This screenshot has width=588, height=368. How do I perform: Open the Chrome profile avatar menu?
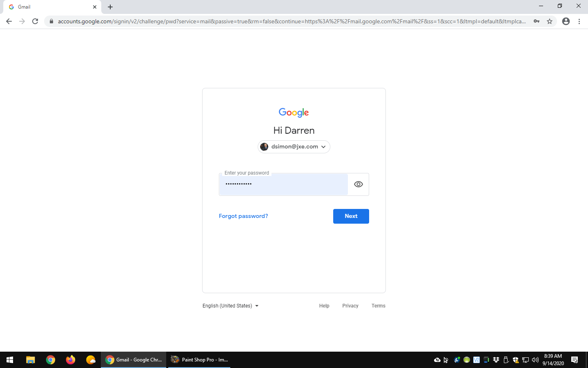[566, 21]
